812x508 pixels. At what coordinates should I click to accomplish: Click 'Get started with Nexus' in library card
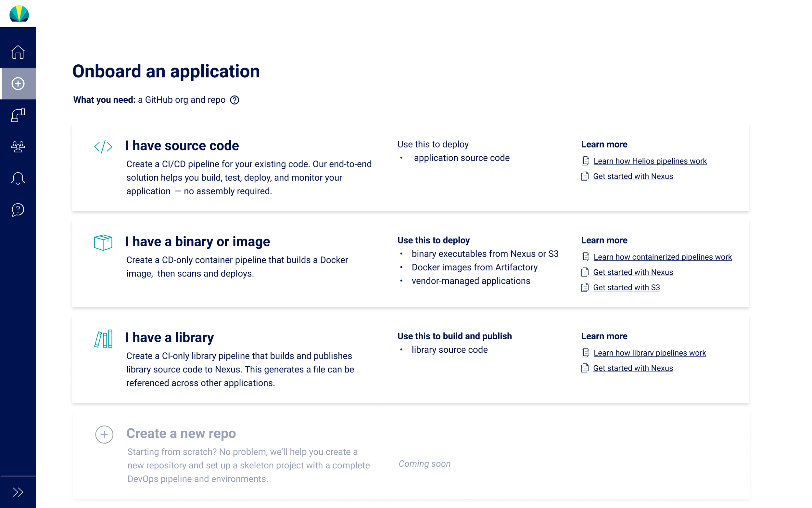tap(633, 368)
